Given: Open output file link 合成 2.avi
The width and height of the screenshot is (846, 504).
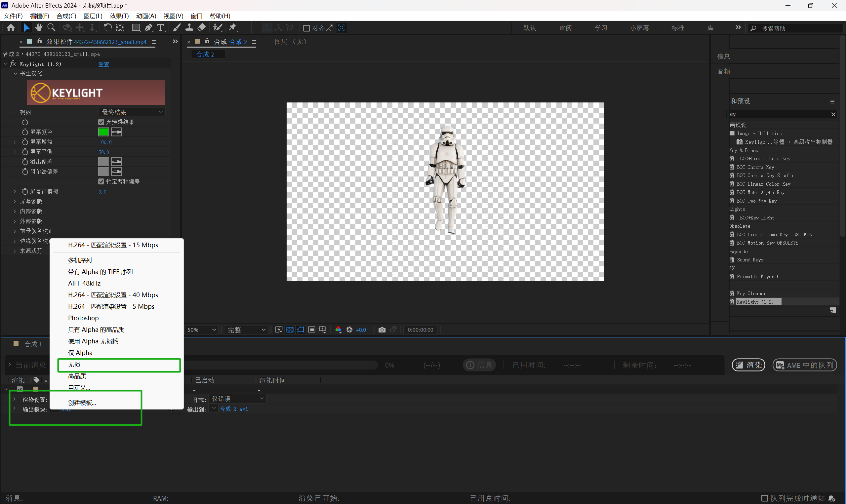Looking at the screenshot, I should pos(234,409).
